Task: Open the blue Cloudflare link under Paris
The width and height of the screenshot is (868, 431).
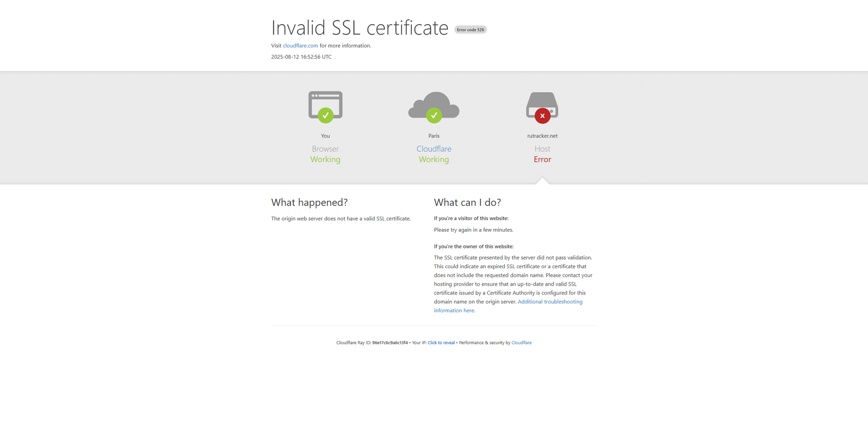Action: (434, 149)
